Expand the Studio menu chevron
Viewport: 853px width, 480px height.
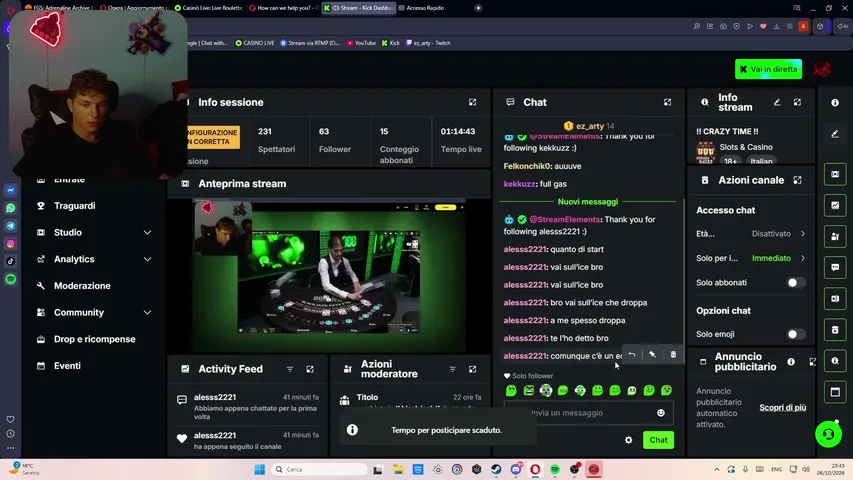click(x=147, y=232)
